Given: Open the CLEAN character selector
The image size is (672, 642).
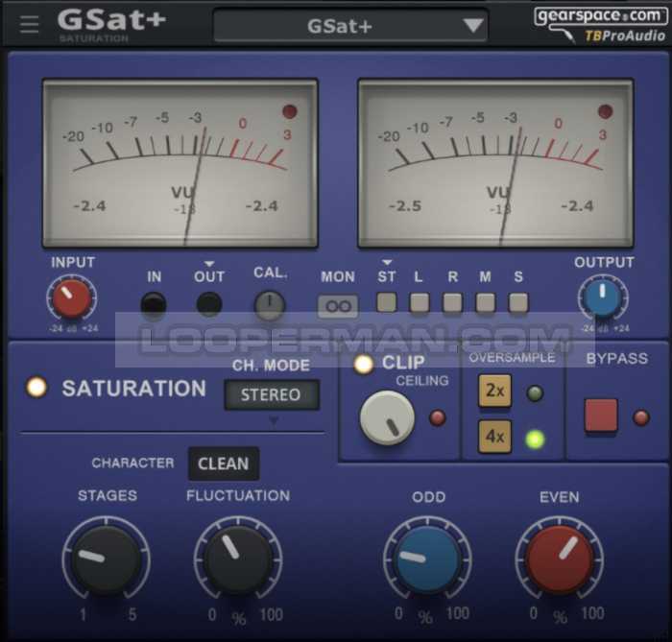Looking at the screenshot, I should coord(223,464).
